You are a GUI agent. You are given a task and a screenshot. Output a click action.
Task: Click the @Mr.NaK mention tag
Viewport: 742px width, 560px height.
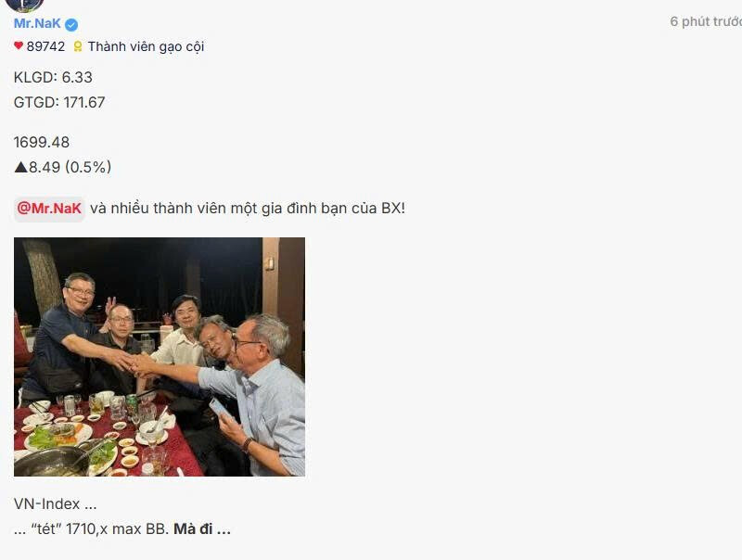coord(49,209)
